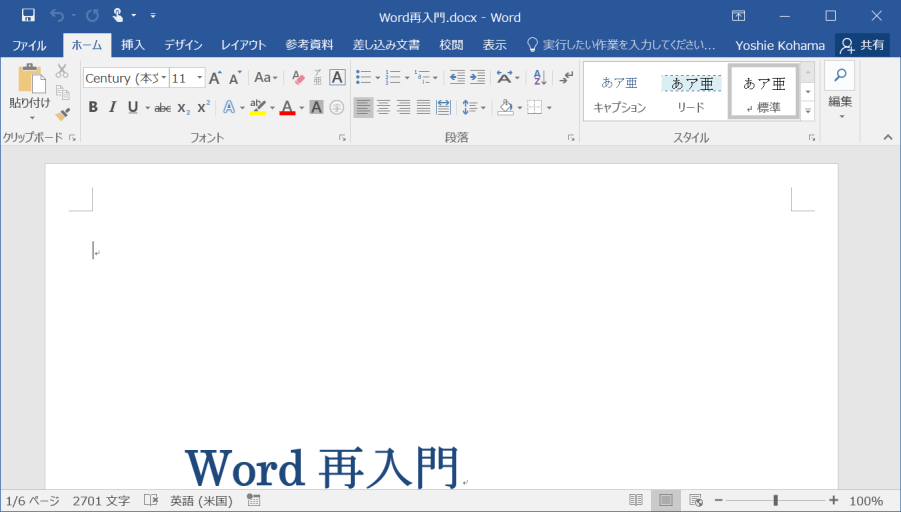The width and height of the screenshot is (901, 512).
Task: Increase font size with the large A
Action: pos(215,78)
